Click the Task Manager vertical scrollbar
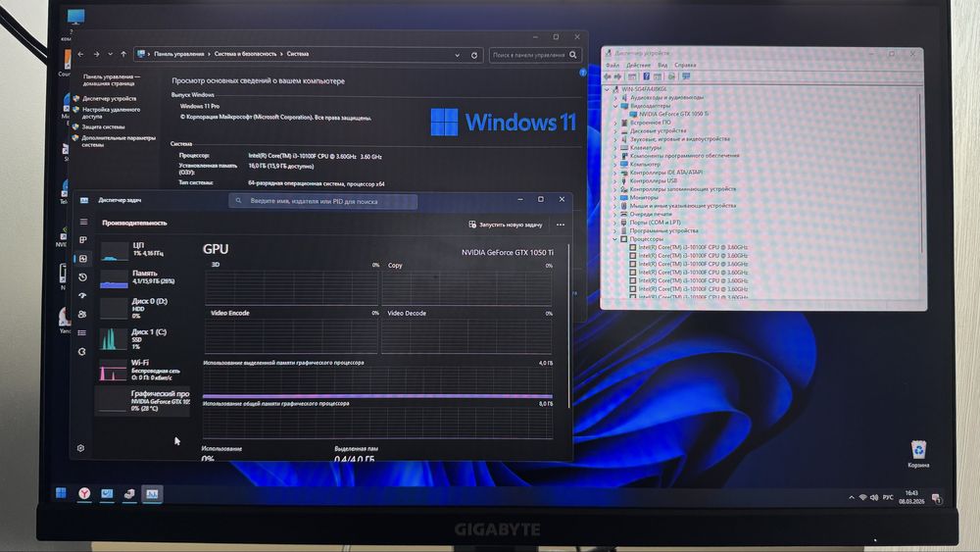This screenshot has height=552, width=980. pyautogui.click(x=568, y=326)
